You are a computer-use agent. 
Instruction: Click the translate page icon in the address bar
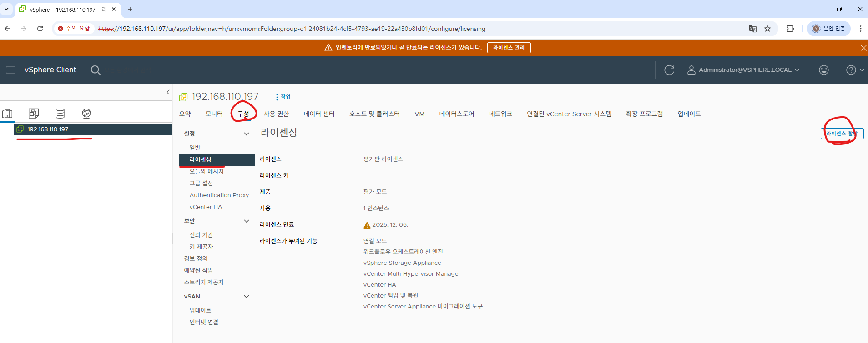752,29
